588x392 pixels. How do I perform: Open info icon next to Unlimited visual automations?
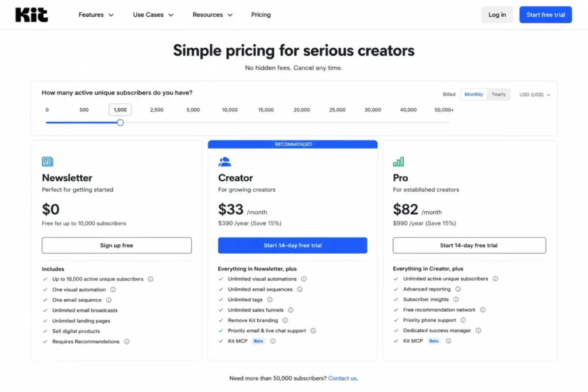click(x=304, y=279)
